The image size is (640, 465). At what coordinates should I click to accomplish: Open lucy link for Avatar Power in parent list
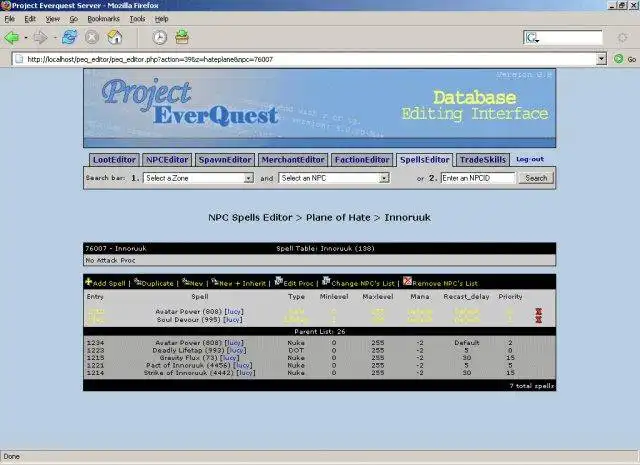pos(234,343)
